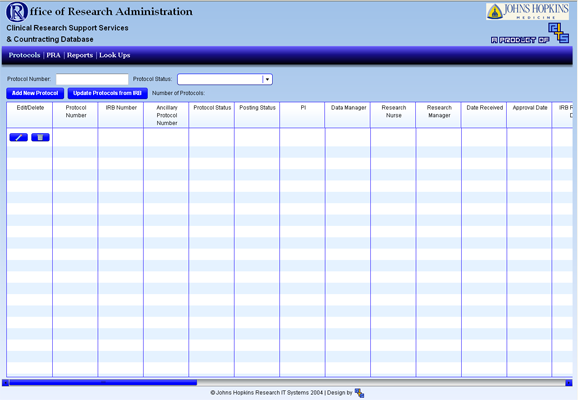Screen dimensions: 578x400
Task: Click the PI column header
Action: click(303, 115)
